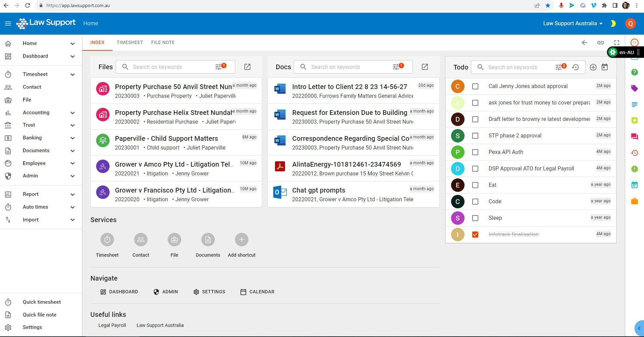Check off the Eat todo item

click(475, 185)
